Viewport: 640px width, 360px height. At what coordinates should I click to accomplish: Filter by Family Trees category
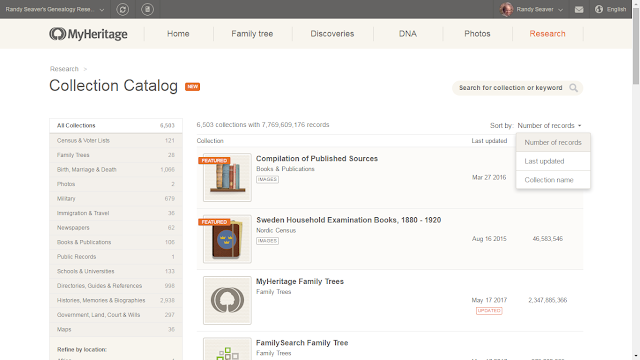(x=116, y=155)
